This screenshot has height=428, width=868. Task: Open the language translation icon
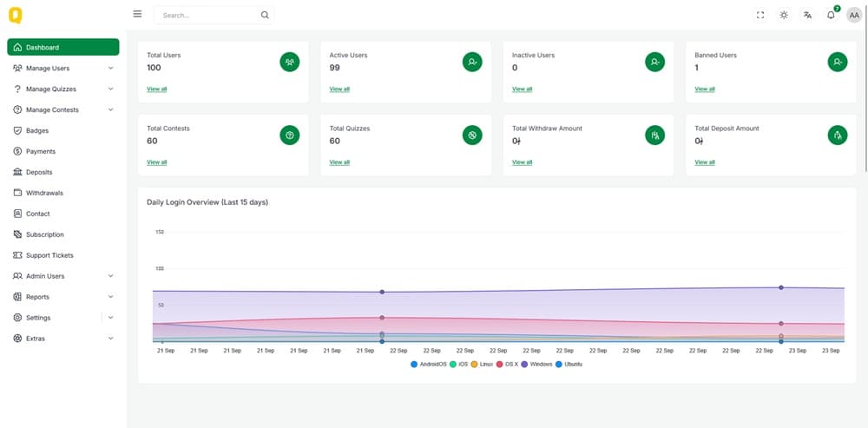pos(807,15)
